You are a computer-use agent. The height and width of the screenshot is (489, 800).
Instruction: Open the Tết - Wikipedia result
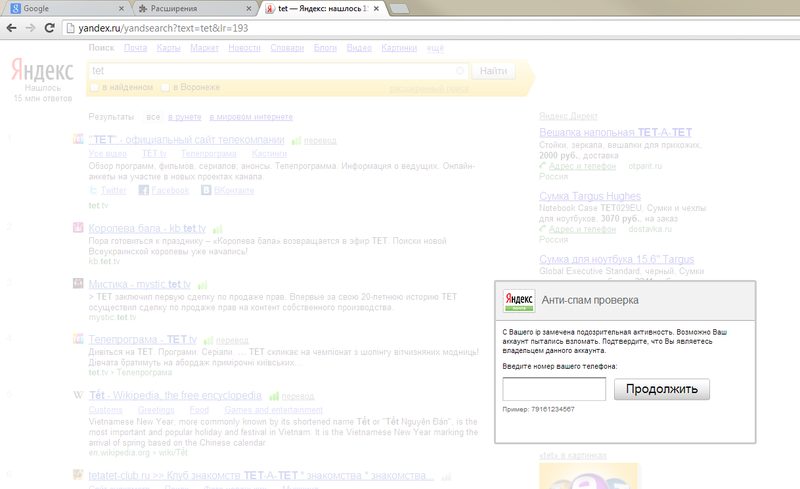pyautogui.click(x=175, y=395)
